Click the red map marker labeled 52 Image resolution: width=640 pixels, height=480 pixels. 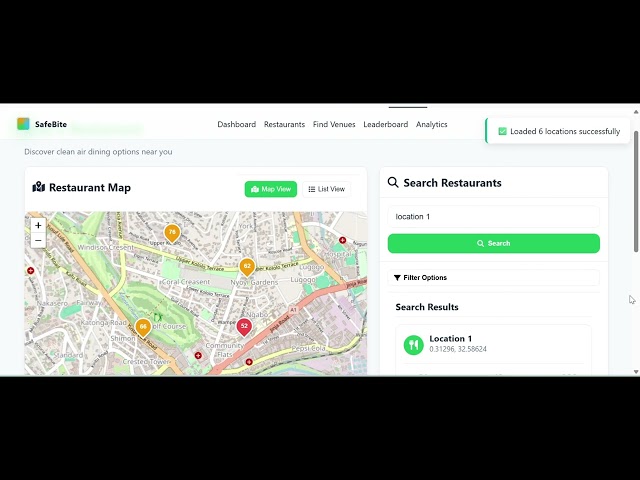(244, 327)
